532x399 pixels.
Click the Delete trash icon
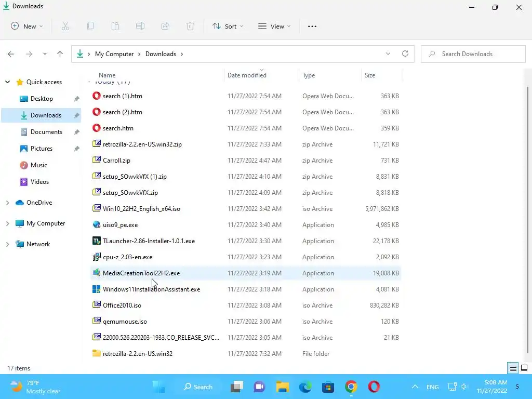coord(190,26)
